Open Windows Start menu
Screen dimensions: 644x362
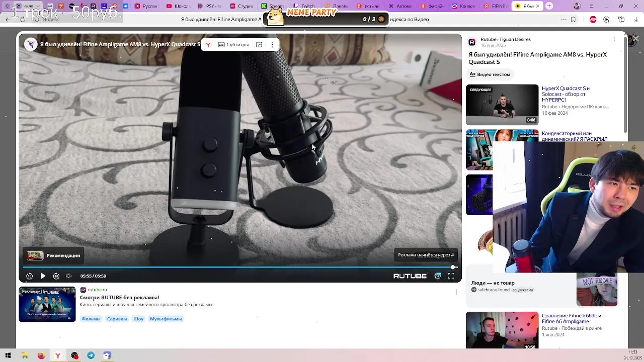[x=8, y=355]
